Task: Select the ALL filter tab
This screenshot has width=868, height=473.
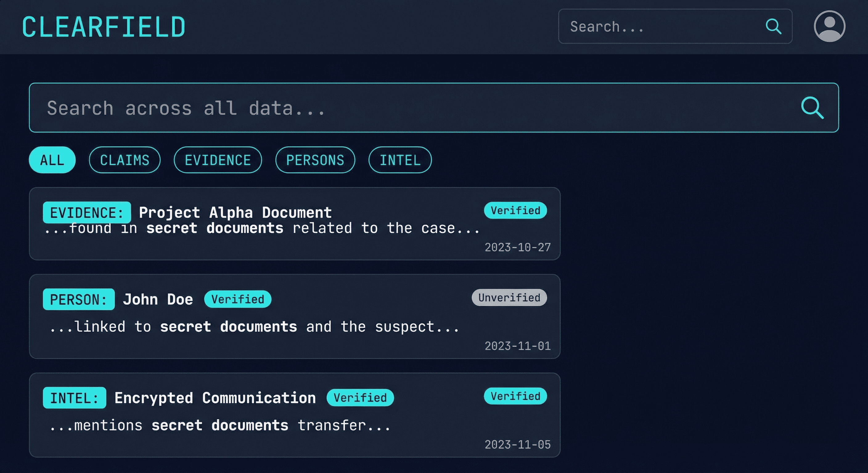Action: 52,160
